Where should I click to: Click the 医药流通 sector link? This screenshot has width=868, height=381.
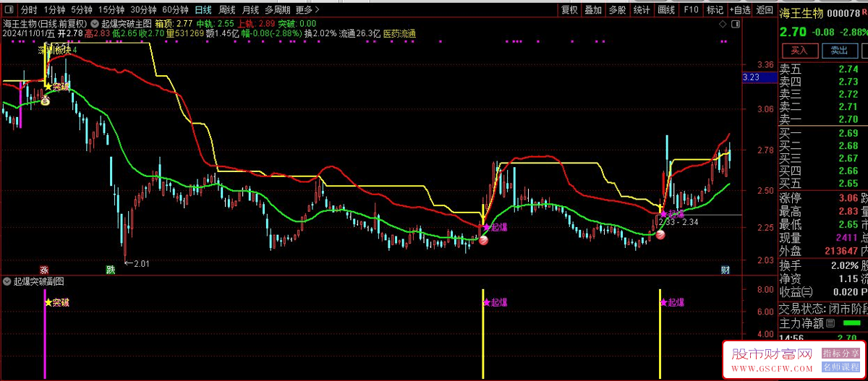(399, 33)
